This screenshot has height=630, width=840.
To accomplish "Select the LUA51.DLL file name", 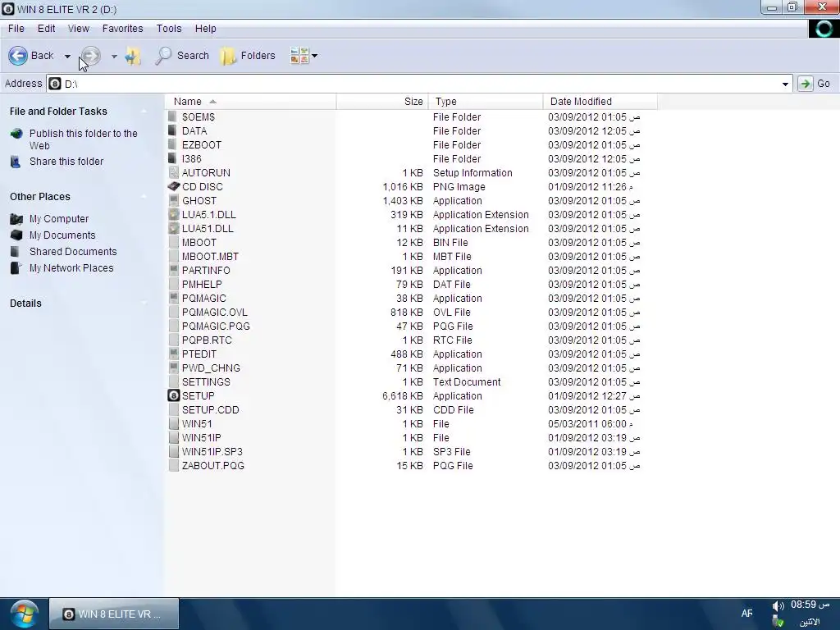I will (208, 229).
